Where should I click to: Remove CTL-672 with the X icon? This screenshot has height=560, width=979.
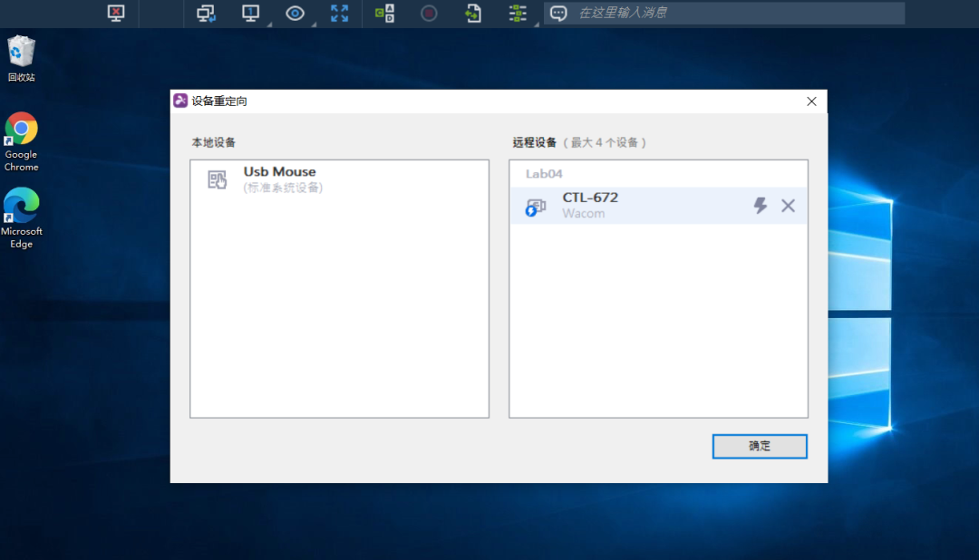click(788, 206)
